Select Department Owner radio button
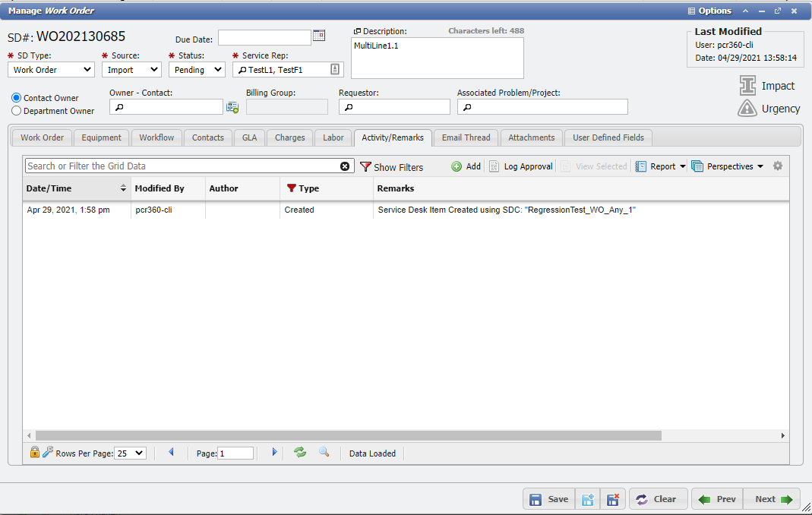Screen dimensions: 812x515 [x=17, y=111]
